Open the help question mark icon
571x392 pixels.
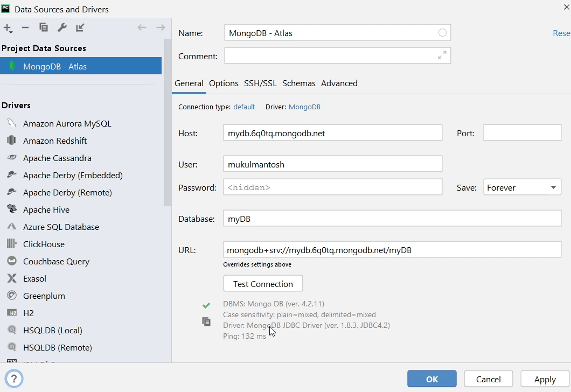pyautogui.click(x=14, y=379)
